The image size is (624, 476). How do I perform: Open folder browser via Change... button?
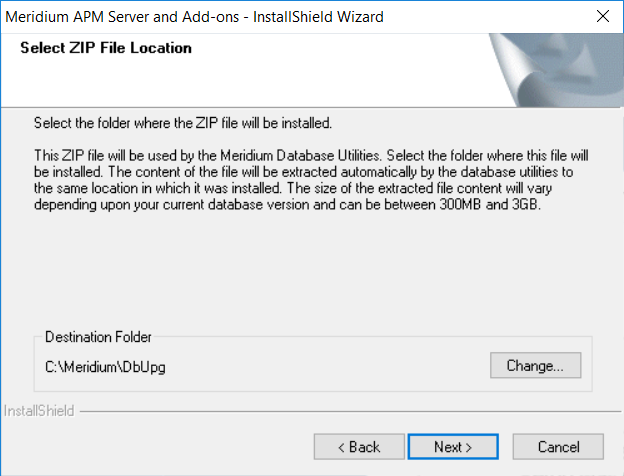(x=535, y=365)
